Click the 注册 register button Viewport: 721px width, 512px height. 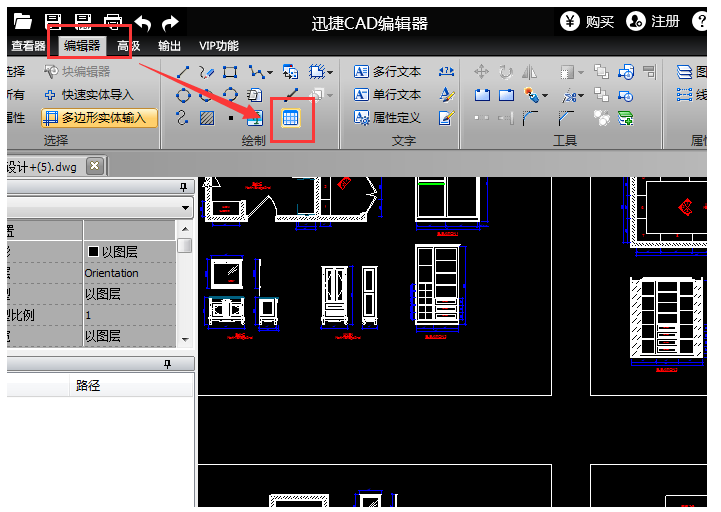[653, 21]
